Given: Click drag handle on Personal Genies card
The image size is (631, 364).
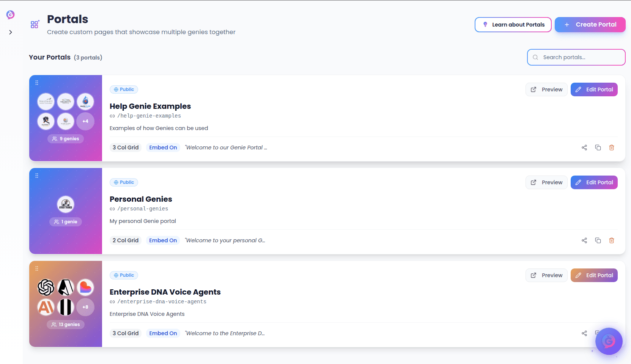Looking at the screenshot, I should [x=37, y=176].
